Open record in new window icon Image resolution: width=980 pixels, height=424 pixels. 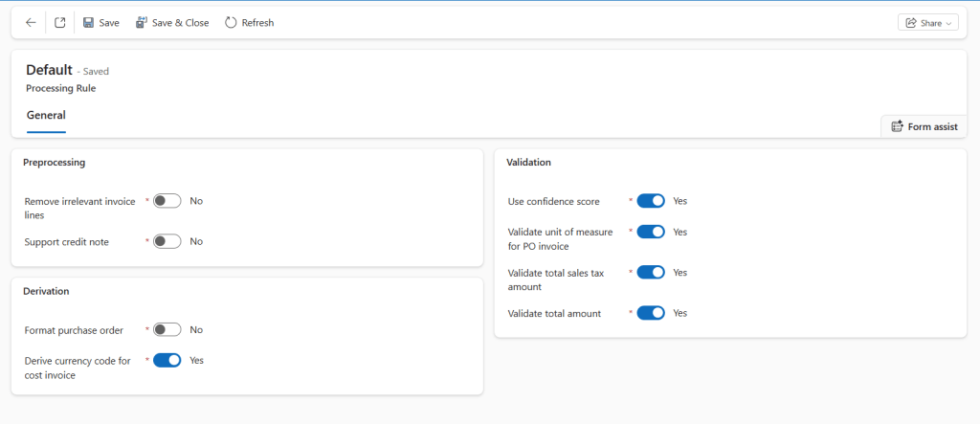point(59,22)
